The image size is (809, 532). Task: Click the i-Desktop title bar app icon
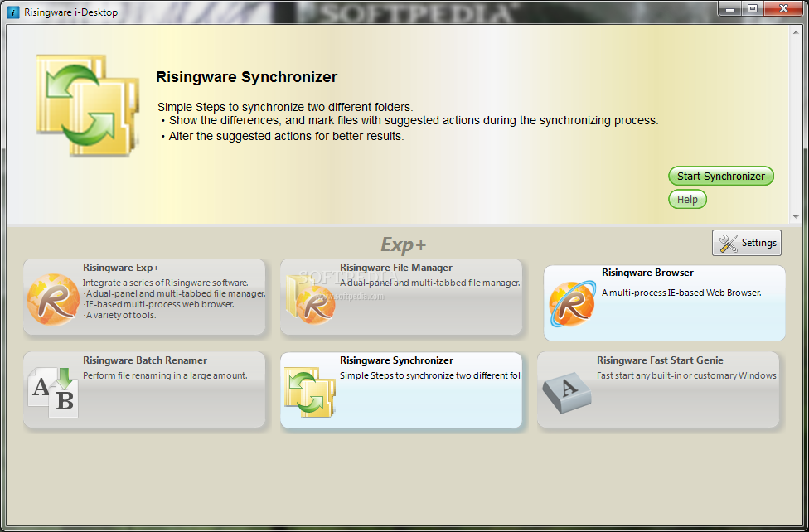14,12
